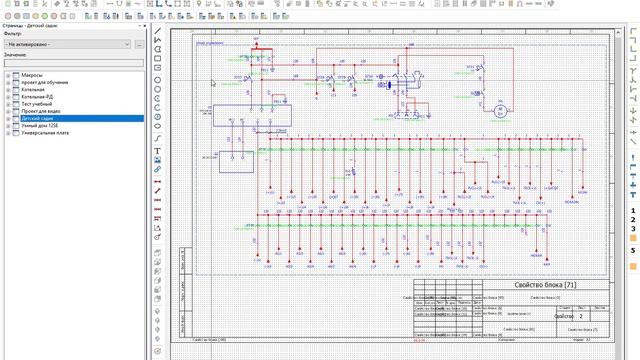
Task: Select the 'Проект для видео' project row
Action: click(41, 111)
